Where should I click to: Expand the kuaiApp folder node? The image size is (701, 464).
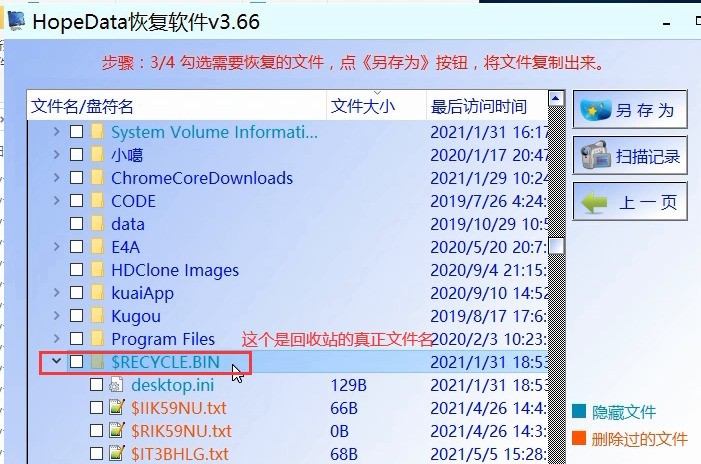(x=57, y=293)
